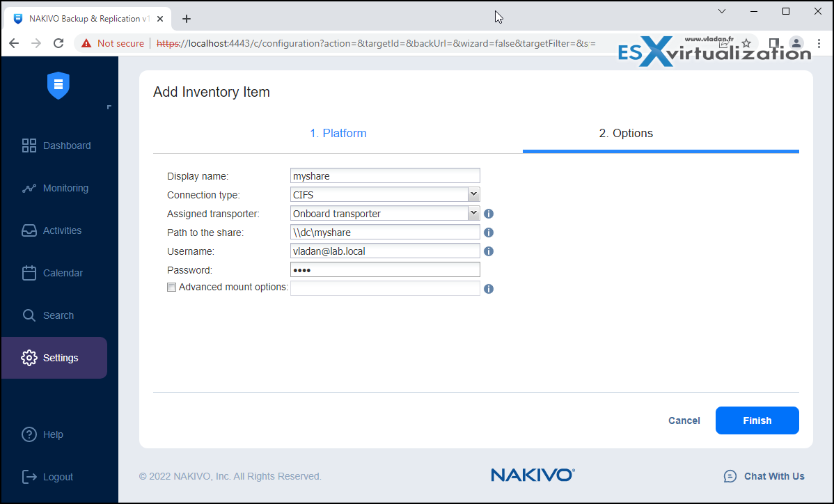Reload the page
This screenshot has height=504, width=834.
click(x=58, y=44)
